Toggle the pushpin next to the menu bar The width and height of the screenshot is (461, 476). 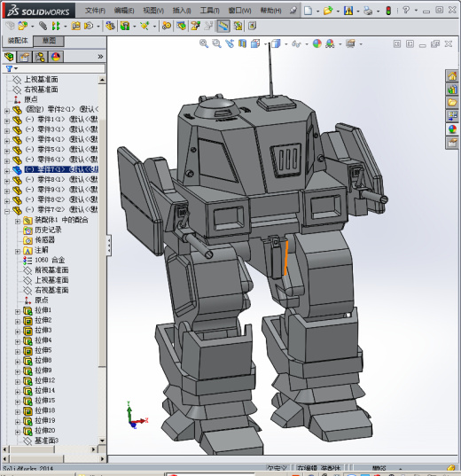tap(293, 11)
